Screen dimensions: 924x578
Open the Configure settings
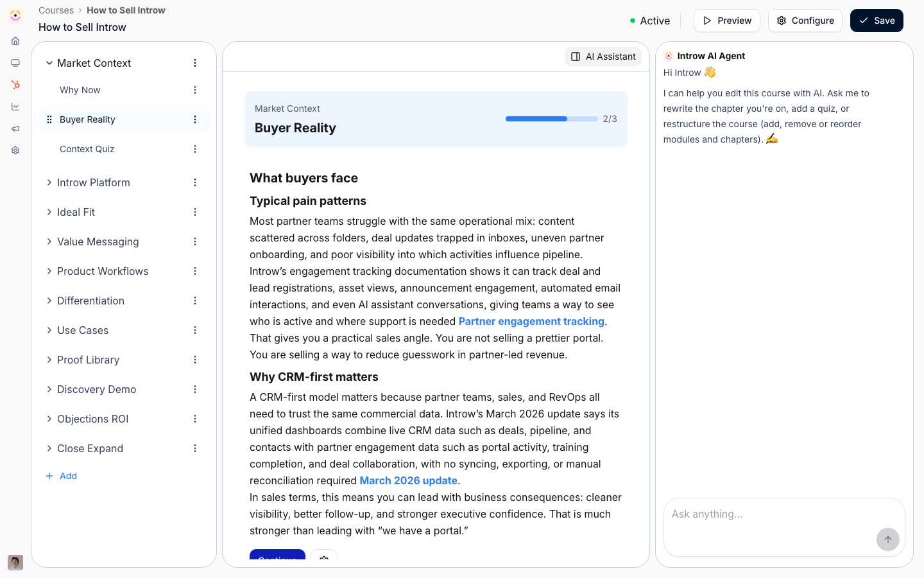(805, 21)
